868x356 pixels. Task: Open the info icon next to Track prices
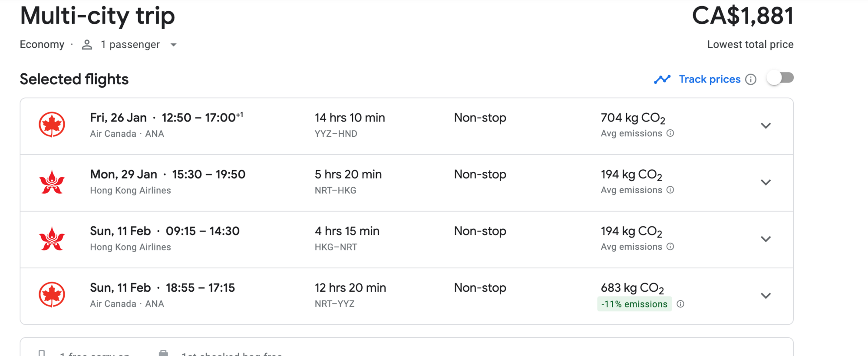[751, 79]
